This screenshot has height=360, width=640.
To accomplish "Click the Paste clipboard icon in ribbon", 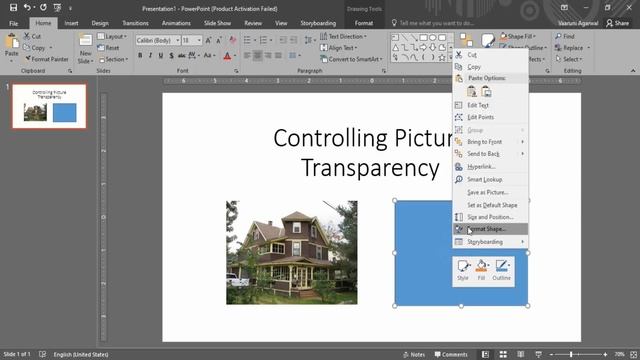I will click(x=11, y=41).
